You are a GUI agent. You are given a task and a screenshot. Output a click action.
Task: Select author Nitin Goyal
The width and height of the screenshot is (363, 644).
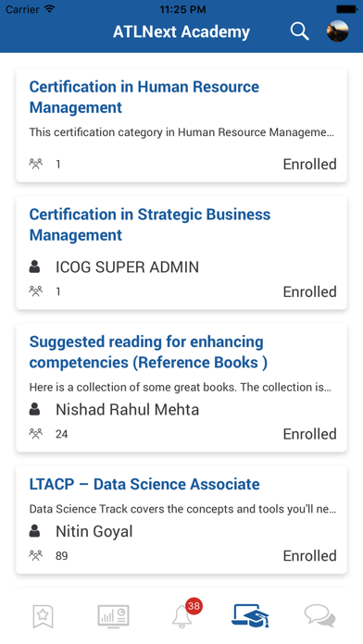point(94,531)
